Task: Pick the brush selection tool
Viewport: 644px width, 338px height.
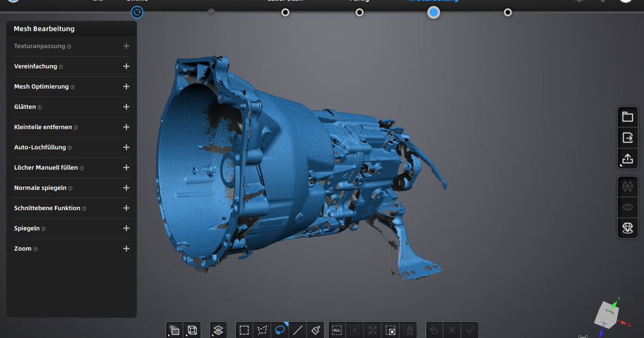Action: pos(316,330)
